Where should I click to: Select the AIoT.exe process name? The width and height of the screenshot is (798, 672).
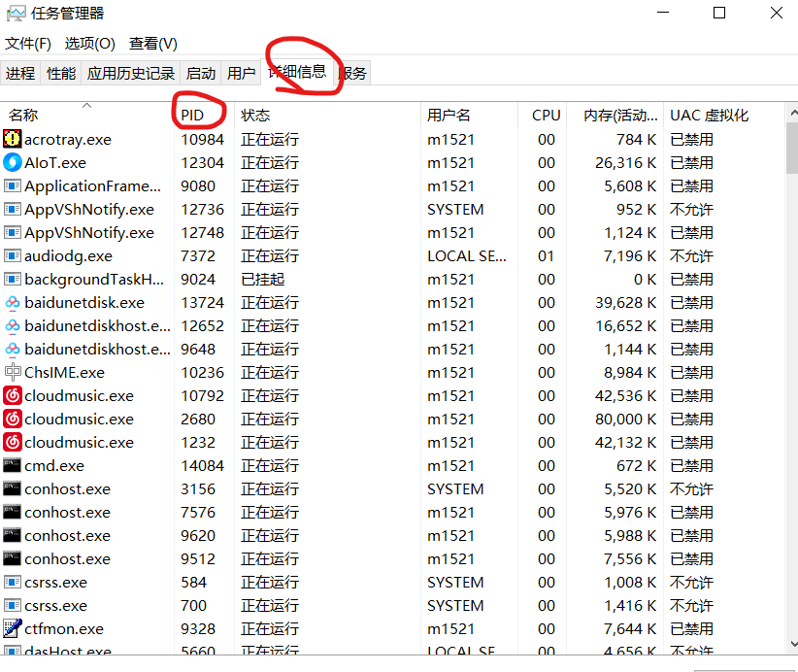pos(55,162)
